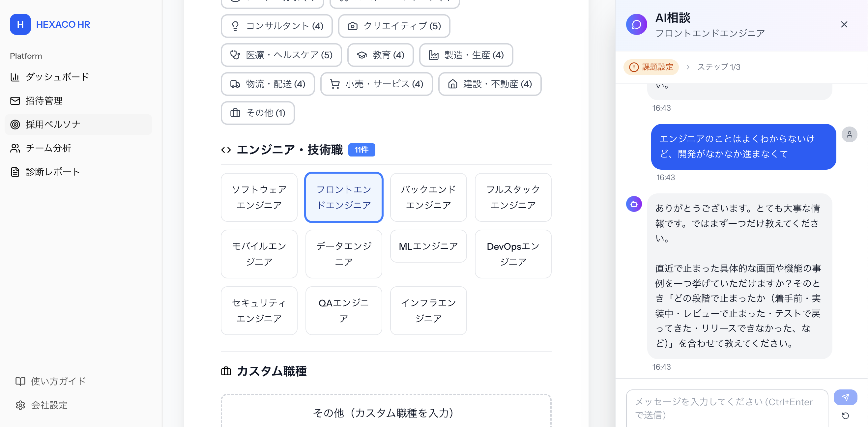Click the document icon beside 診断レポート

[x=15, y=172]
